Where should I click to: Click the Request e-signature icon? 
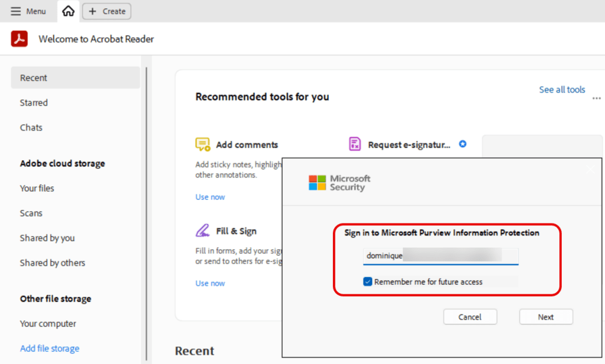point(355,144)
